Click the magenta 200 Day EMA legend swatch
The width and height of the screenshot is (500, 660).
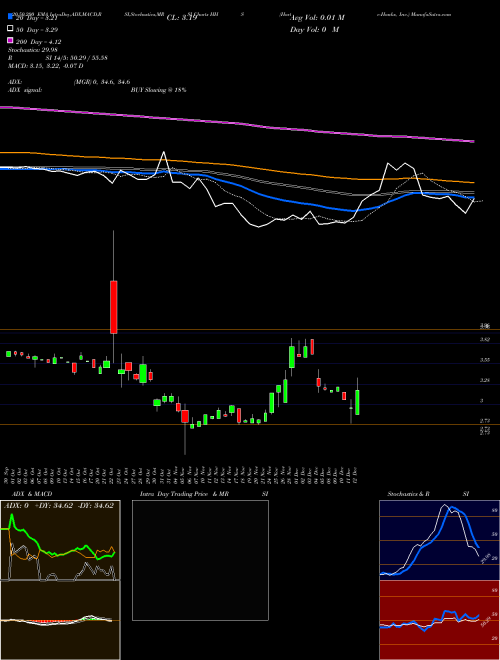tap(10, 41)
